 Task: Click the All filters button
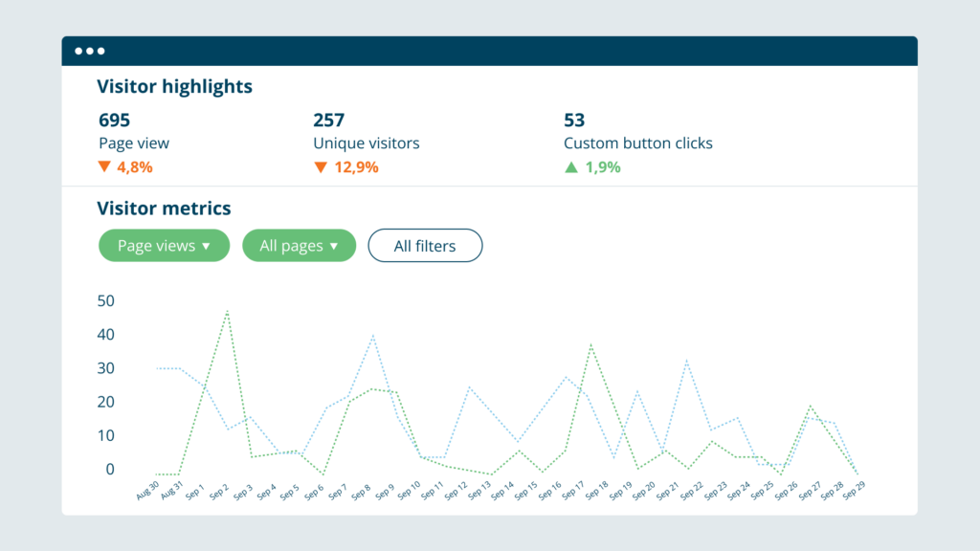click(x=425, y=246)
